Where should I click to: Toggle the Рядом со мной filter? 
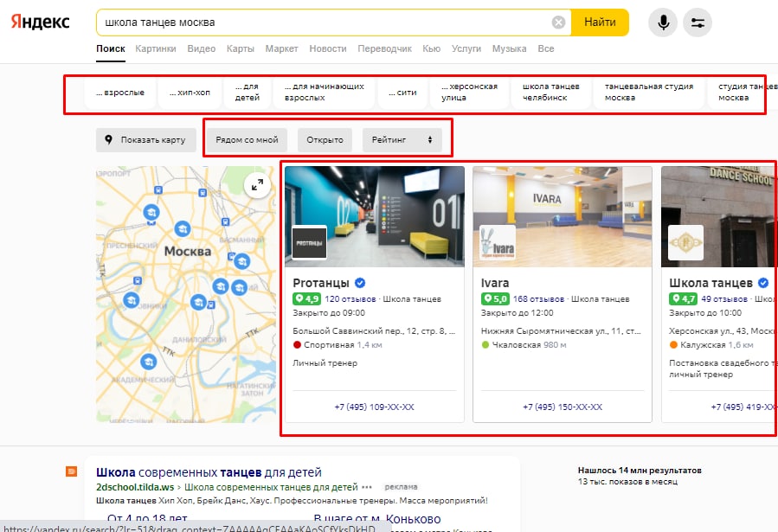pos(247,140)
